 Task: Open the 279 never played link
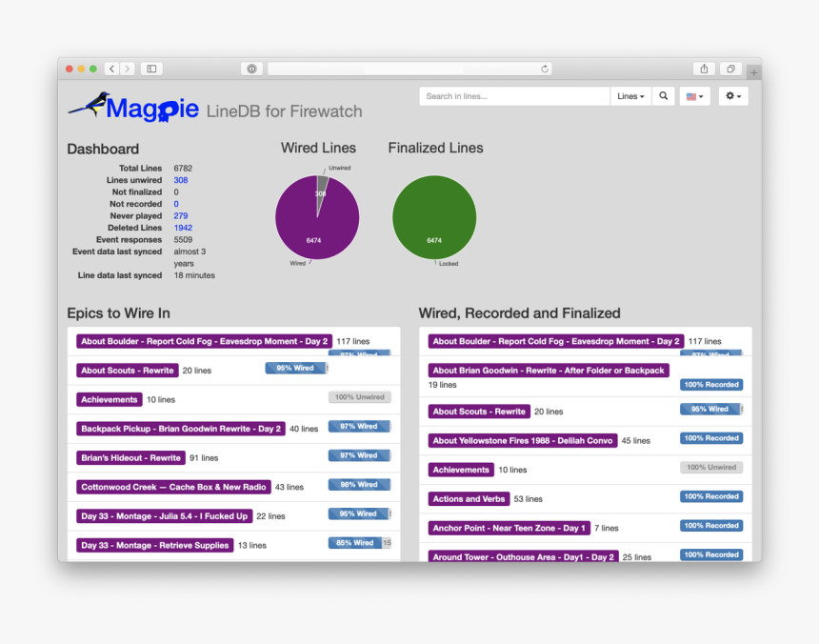tap(181, 215)
